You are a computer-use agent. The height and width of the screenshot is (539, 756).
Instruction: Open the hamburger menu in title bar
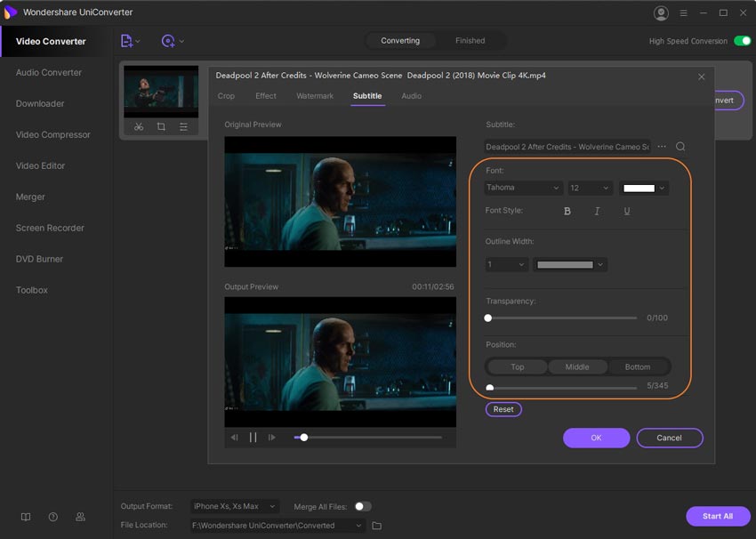click(x=683, y=13)
